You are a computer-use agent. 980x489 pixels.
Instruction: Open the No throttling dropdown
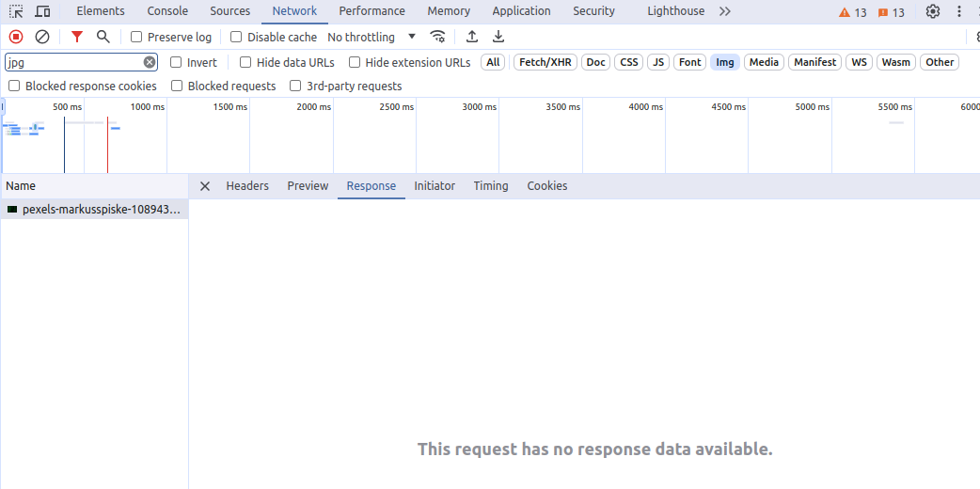[371, 37]
